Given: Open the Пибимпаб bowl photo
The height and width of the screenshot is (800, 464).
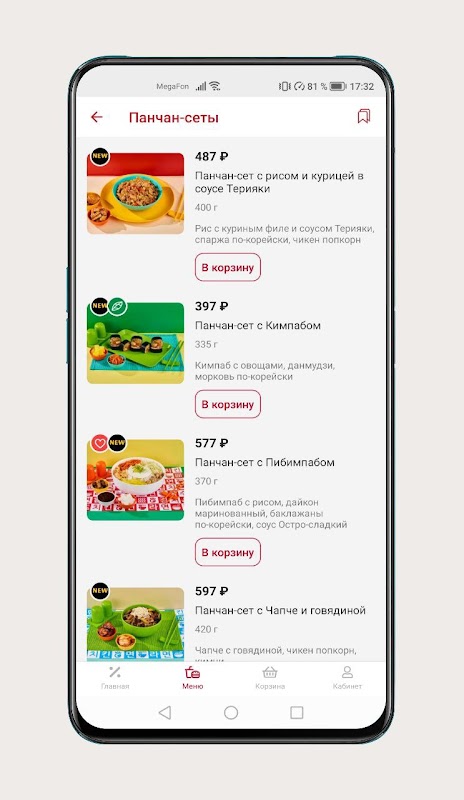Looking at the screenshot, I should (135, 480).
